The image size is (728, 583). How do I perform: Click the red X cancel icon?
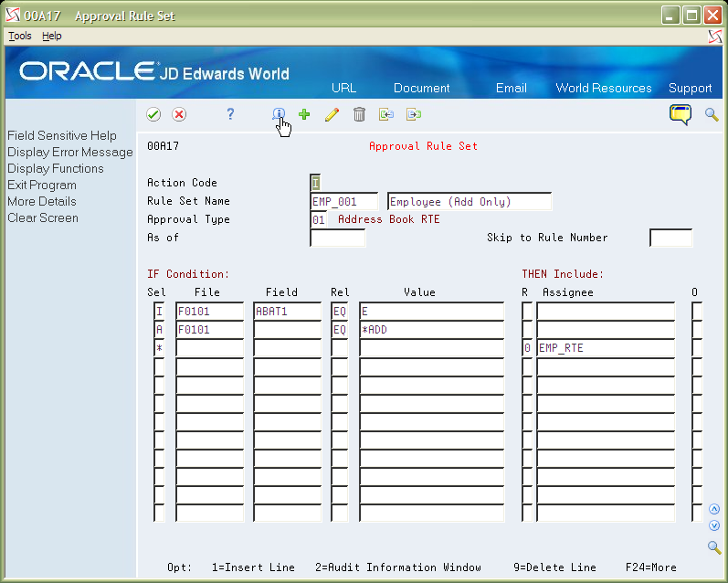(x=179, y=114)
